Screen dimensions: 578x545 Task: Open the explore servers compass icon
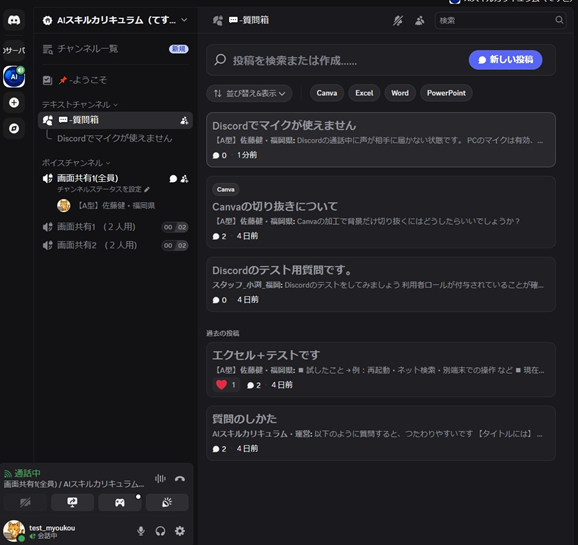pos(14,128)
